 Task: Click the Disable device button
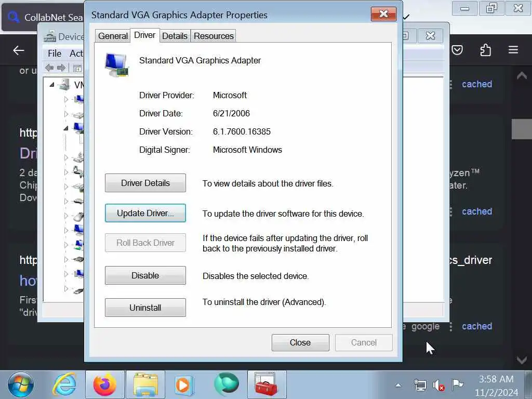pyautogui.click(x=145, y=275)
